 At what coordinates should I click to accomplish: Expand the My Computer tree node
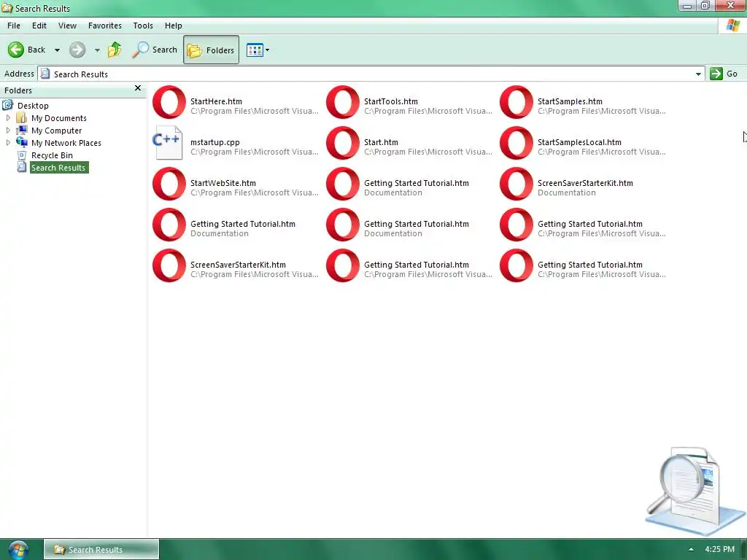(x=8, y=130)
